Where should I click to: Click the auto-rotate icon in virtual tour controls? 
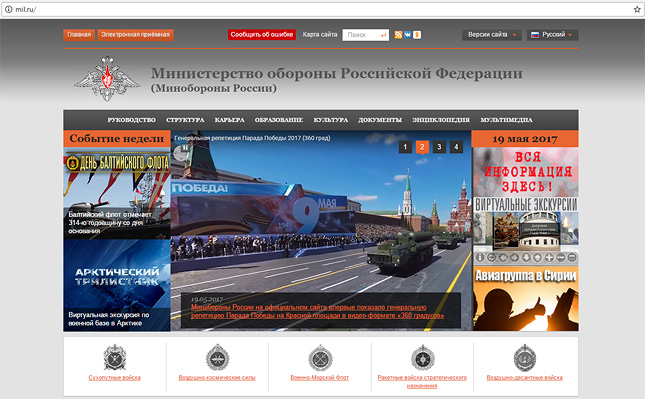491,257
